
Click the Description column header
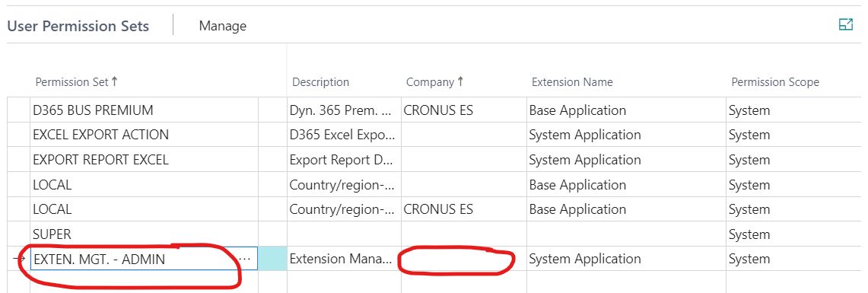click(x=320, y=82)
